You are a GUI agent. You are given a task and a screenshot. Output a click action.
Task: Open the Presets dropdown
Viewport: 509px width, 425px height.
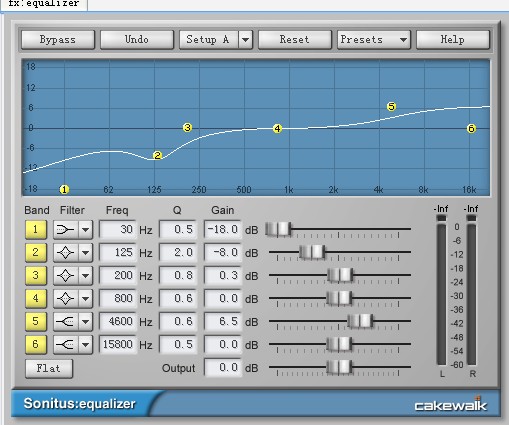tap(374, 40)
